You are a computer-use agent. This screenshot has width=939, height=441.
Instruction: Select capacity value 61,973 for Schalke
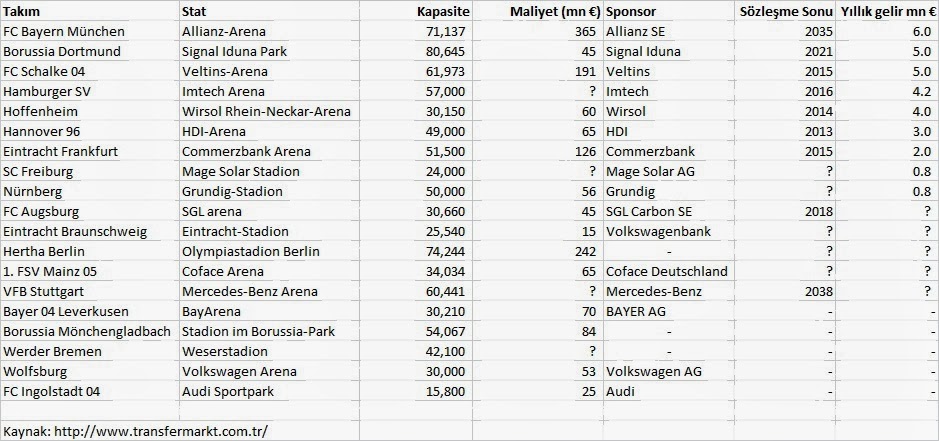(x=416, y=71)
